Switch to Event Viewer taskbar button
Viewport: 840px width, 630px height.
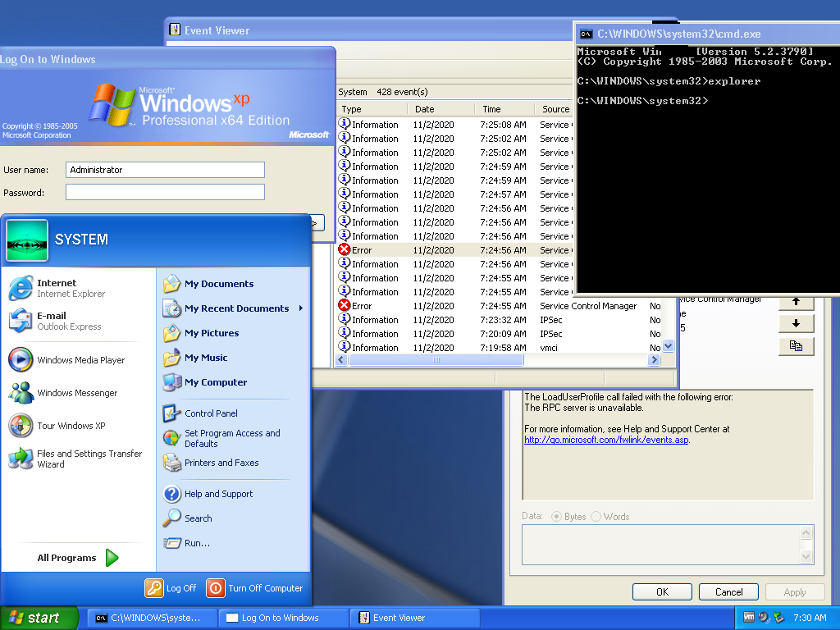tap(414, 618)
